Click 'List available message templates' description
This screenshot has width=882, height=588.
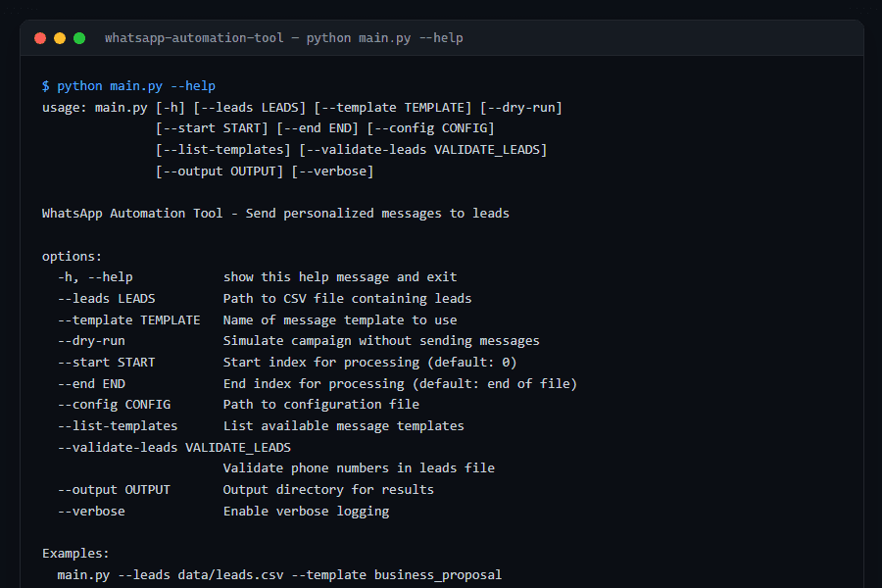click(344, 426)
